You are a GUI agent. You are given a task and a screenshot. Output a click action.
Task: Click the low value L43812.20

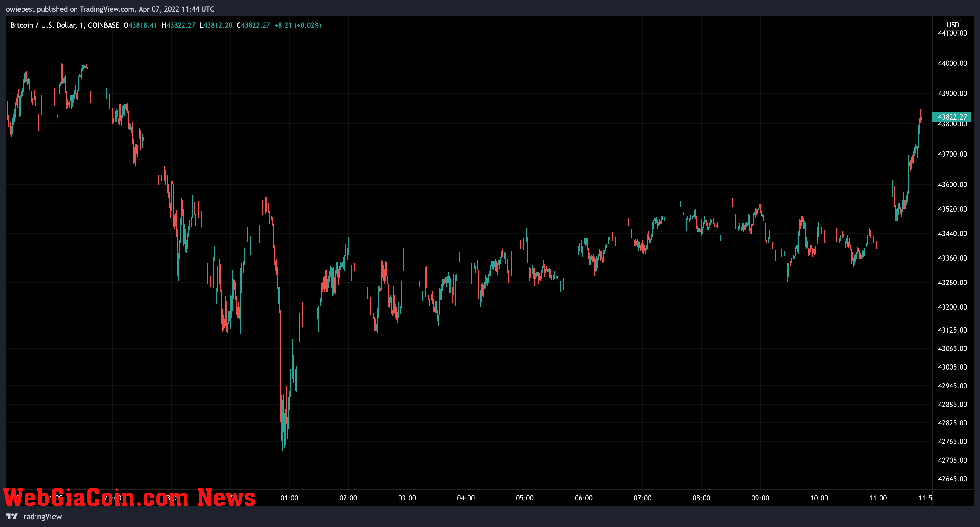pyautogui.click(x=216, y=25)
